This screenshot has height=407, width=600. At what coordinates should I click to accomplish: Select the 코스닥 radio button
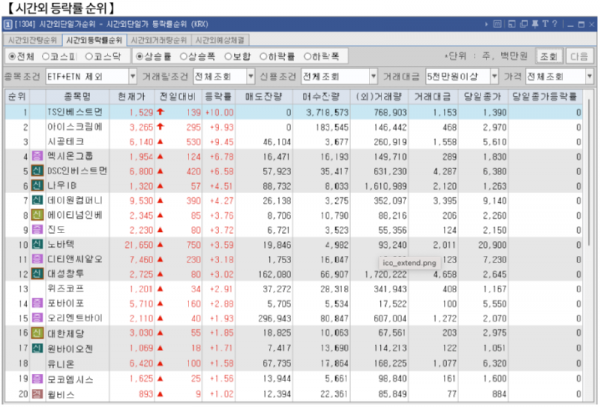point(89,57)
